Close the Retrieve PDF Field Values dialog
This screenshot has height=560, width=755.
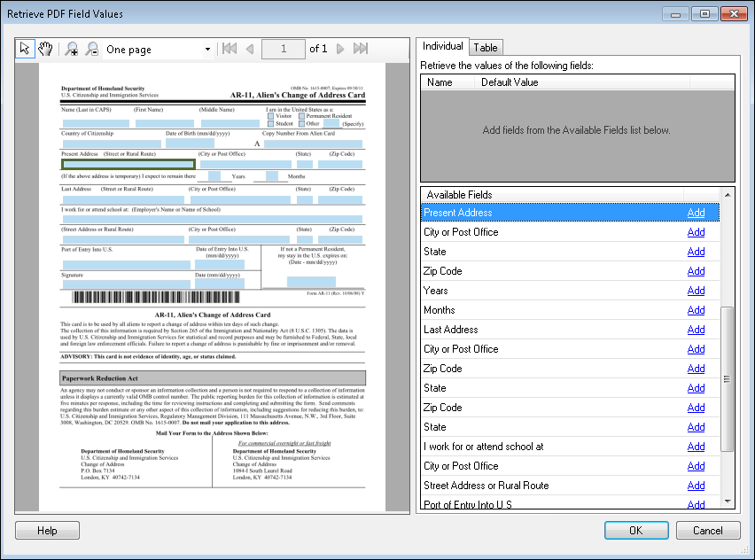coord(734,14)
